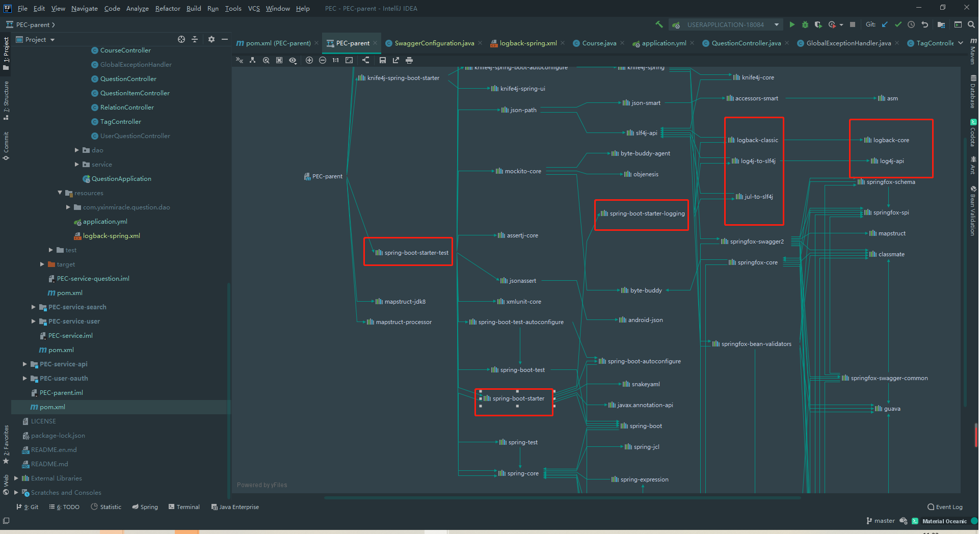Screen dimensions: 980x534
Task: Collapse the resources folder
Action: [60, 193]
